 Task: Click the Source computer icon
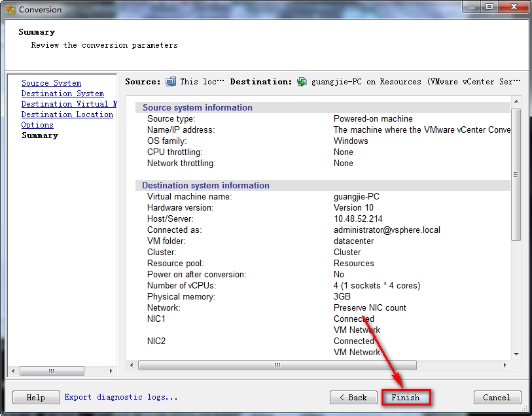point(171,82)
